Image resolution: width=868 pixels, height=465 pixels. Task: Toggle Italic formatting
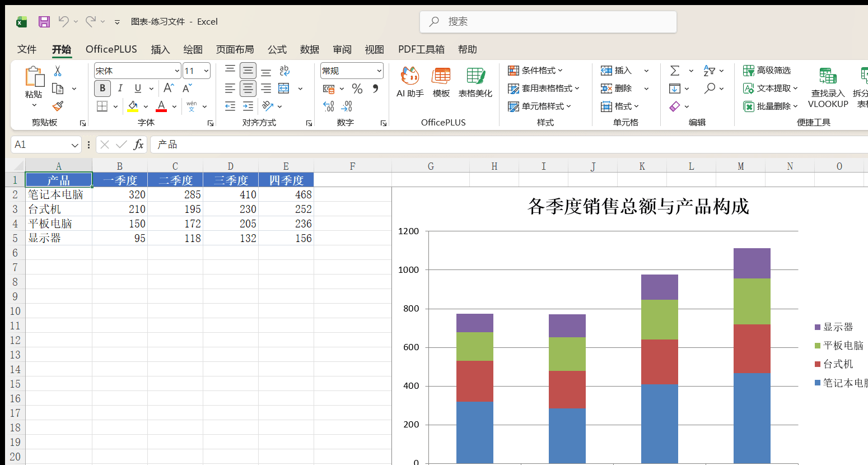click(x=120, y=89)
